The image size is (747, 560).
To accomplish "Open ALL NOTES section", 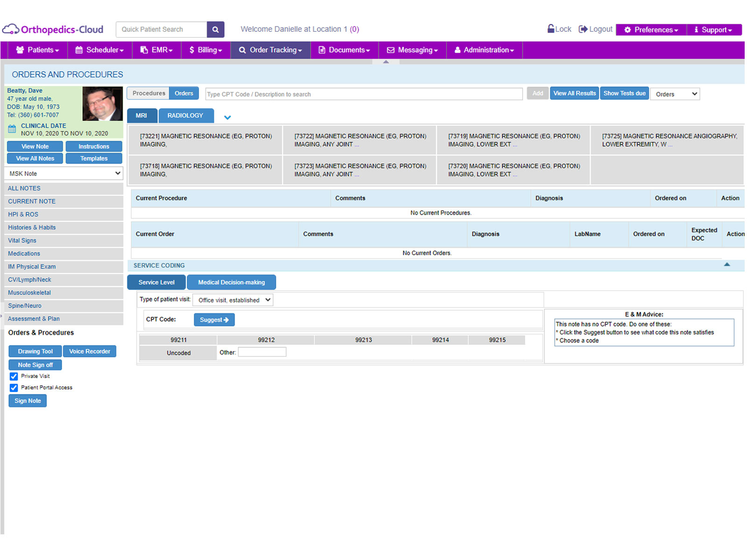I will [x=64, y=189].
